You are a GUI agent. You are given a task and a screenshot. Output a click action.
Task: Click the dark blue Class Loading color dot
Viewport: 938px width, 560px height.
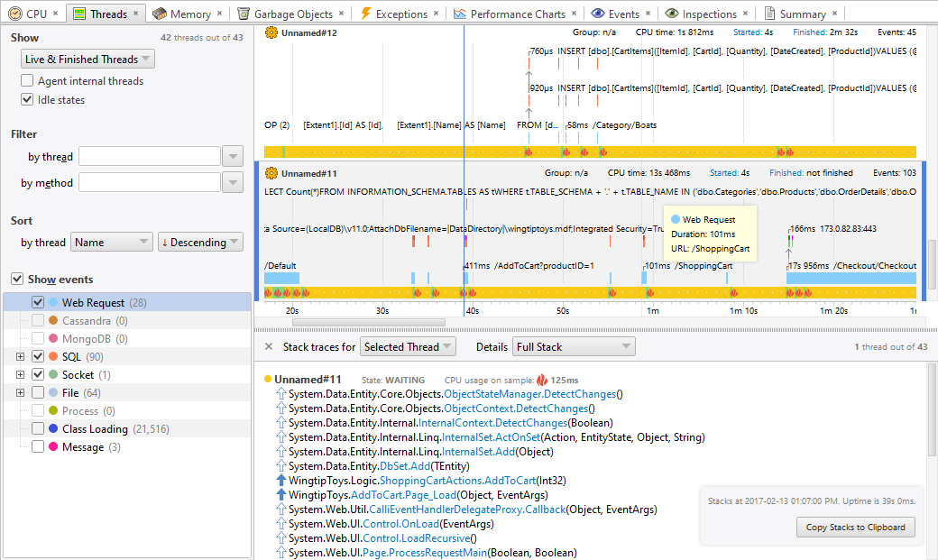coord(53,428)
